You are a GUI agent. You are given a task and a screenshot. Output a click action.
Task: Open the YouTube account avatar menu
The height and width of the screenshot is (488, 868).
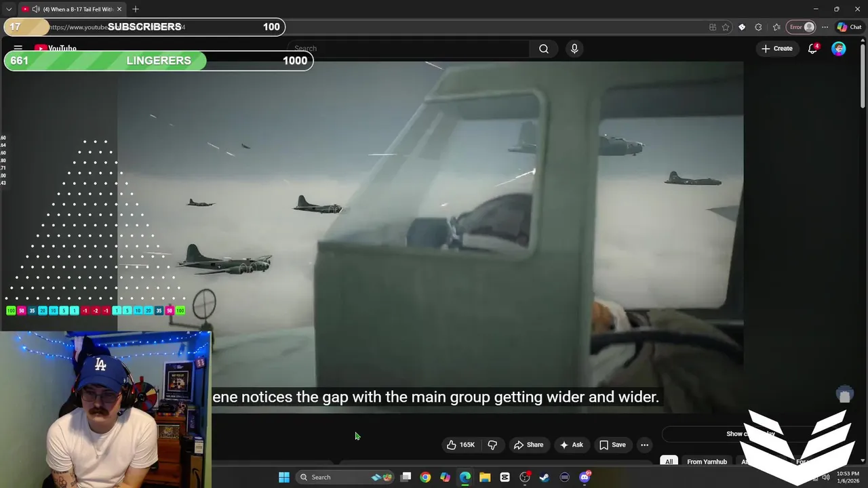839,49
